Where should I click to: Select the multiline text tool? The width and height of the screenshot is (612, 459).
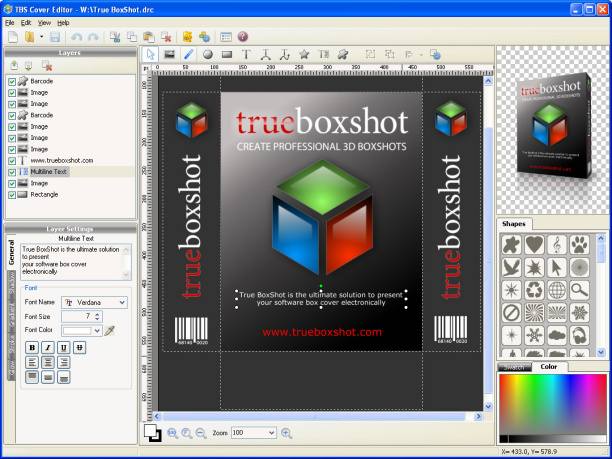[x=324, y=55]
